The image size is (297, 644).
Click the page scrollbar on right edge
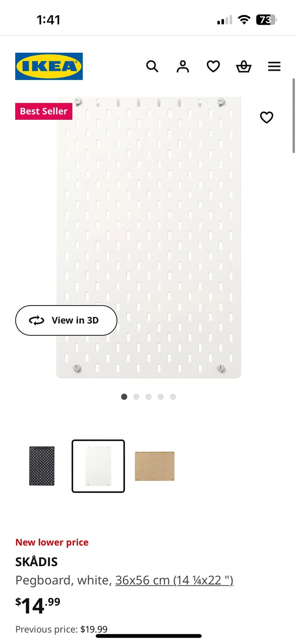coord(293,116)
